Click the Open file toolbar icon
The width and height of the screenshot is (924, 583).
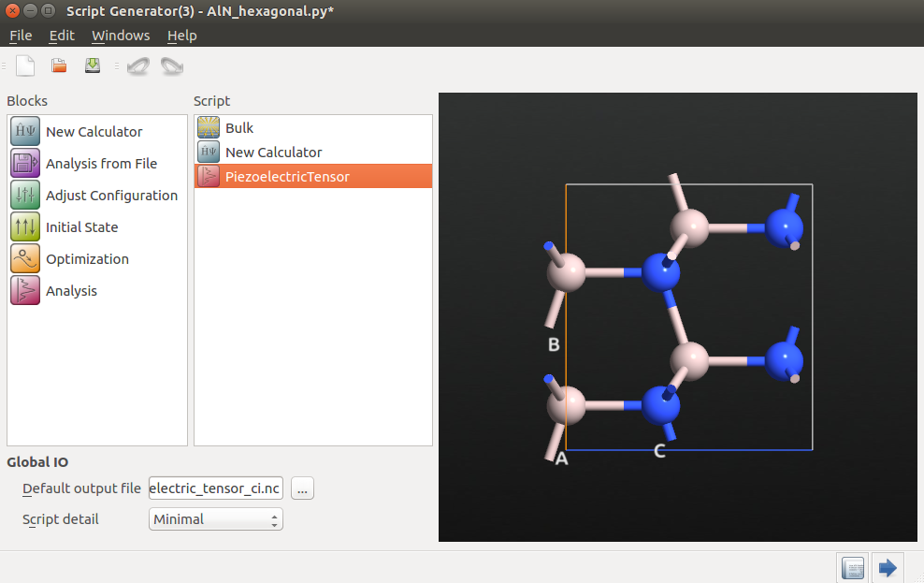[x=58, y=66]
